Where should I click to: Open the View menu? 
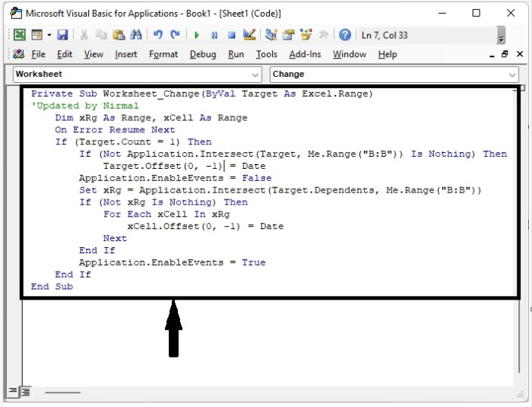pyautogui.click(x=93, y=54)
